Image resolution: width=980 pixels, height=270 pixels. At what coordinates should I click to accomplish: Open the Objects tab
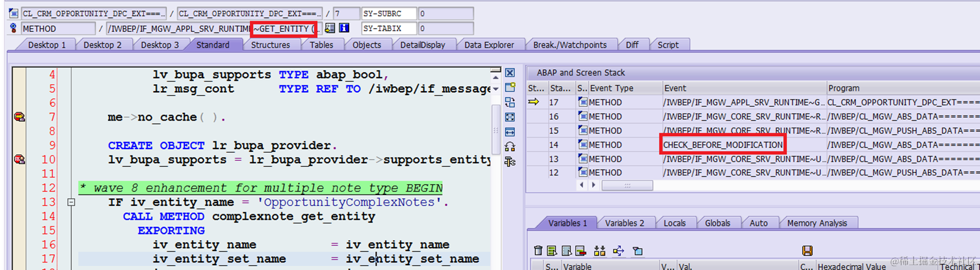pos(367,45)
